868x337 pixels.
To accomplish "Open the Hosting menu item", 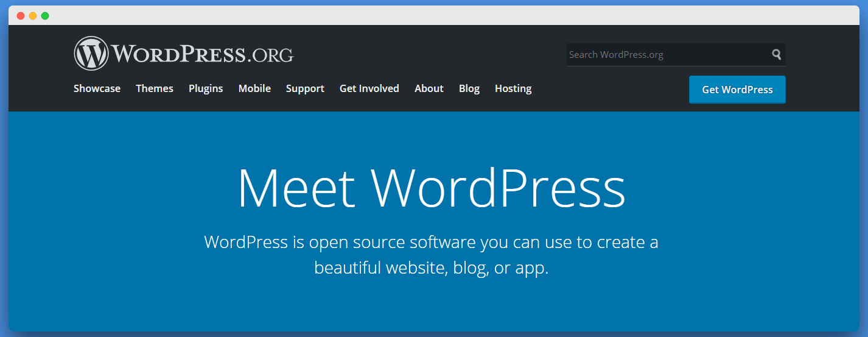I will [513, 88].
